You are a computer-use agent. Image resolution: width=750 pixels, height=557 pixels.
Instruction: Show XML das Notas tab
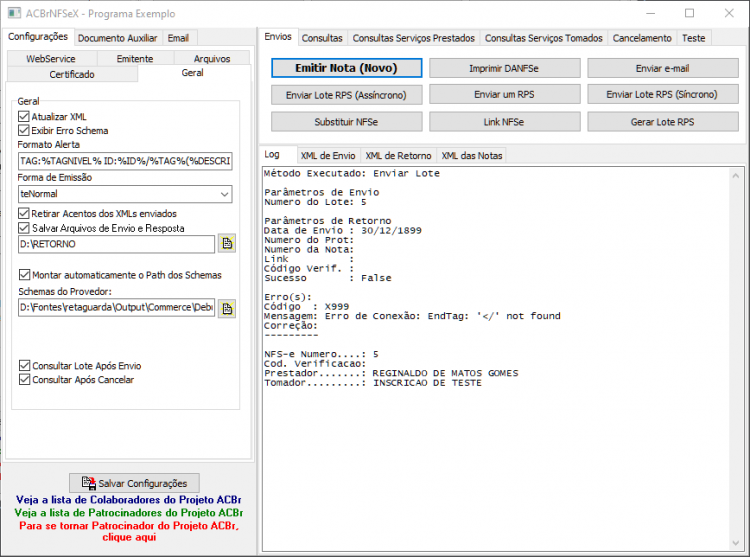pyautogui.click(x=472, y=156)
